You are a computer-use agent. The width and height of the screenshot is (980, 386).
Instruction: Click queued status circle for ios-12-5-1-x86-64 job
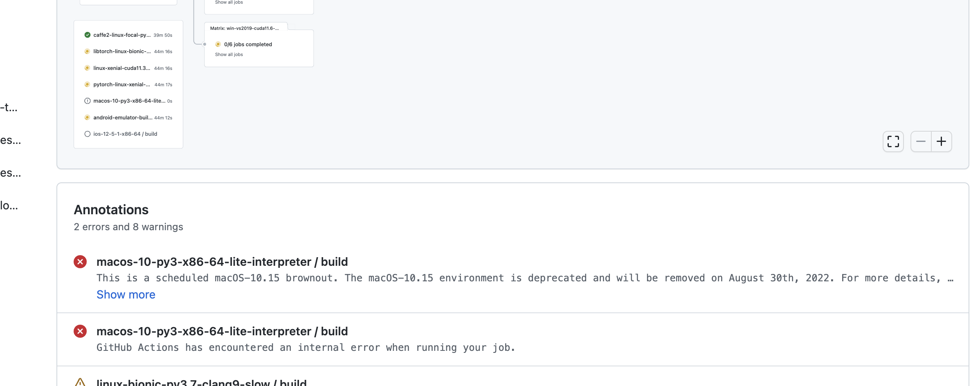click(87, 134)
